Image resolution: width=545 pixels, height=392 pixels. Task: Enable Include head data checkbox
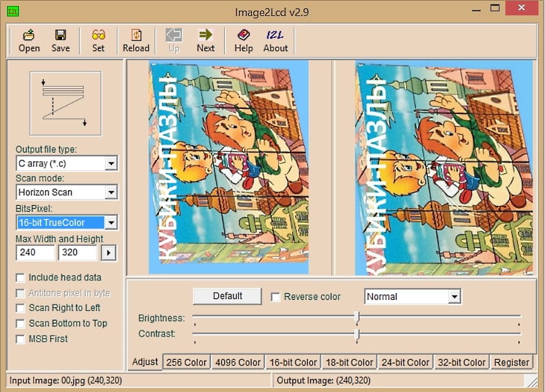(x=21, y=278)
